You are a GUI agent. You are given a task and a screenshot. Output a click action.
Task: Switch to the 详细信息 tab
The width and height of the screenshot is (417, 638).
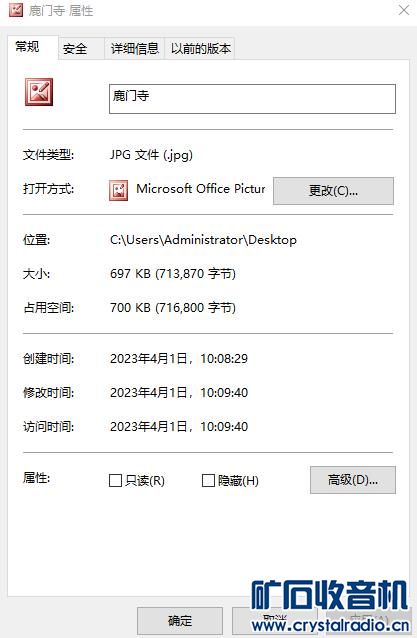(x=135, y=49)
